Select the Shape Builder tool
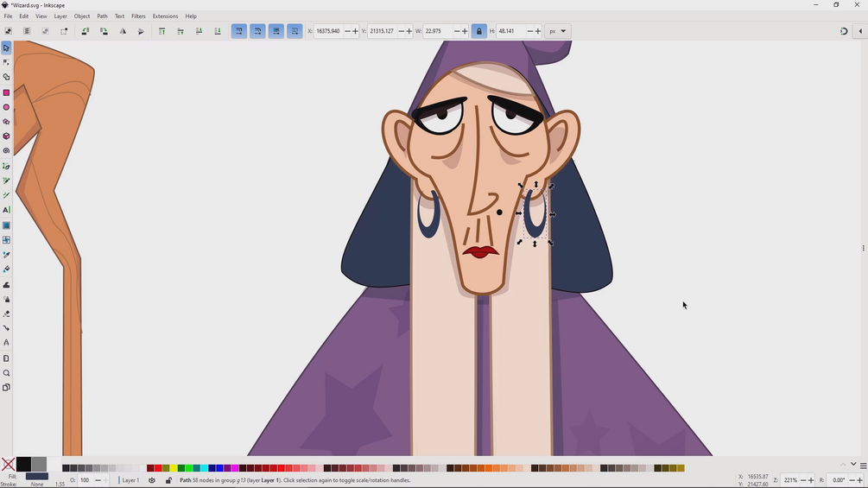Image resolution: width=868 pixels, height=488 pixels. tap(6, 78)
